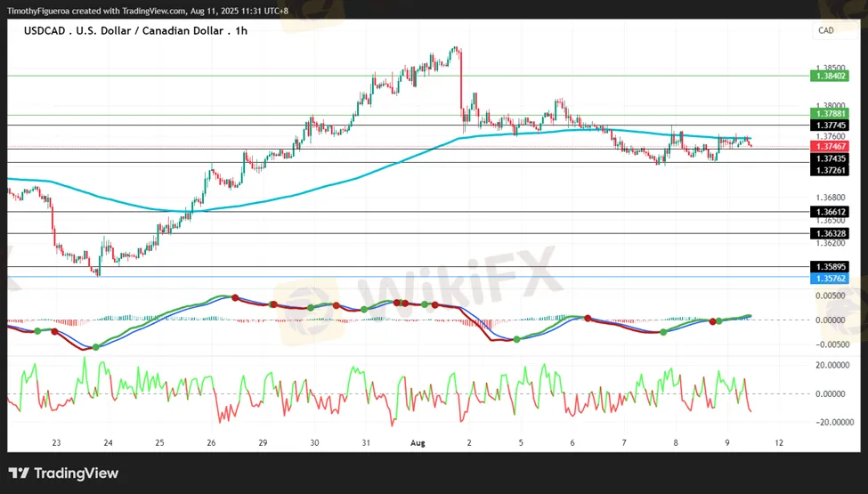Click the 23 date on time axis

[x=56, y=442]
